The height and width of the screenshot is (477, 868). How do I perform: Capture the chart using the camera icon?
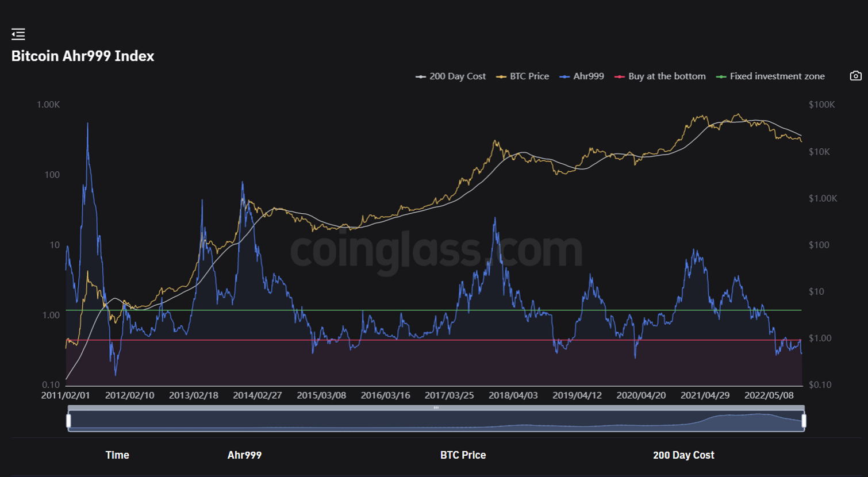pyautogui.click(x=855, y=75)
